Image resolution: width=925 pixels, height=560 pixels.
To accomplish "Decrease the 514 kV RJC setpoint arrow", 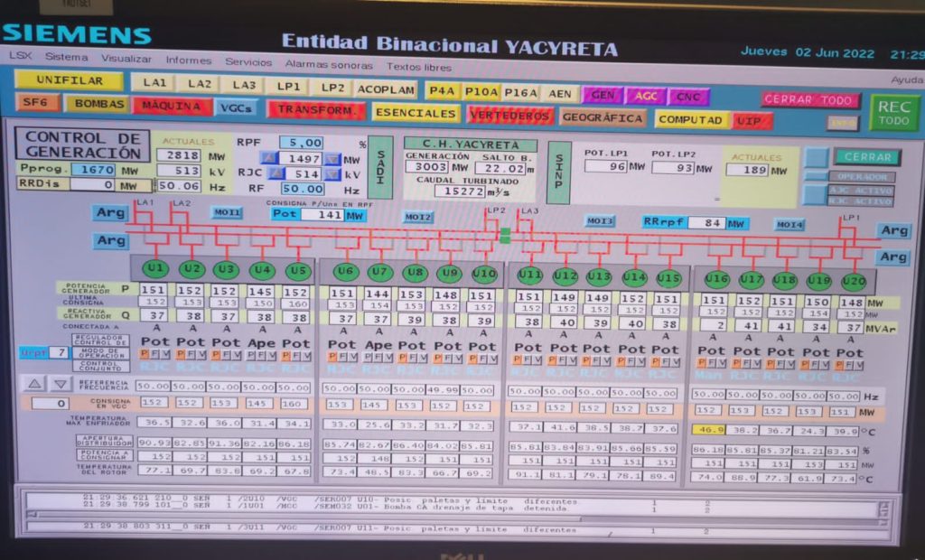I will [332, 174].
